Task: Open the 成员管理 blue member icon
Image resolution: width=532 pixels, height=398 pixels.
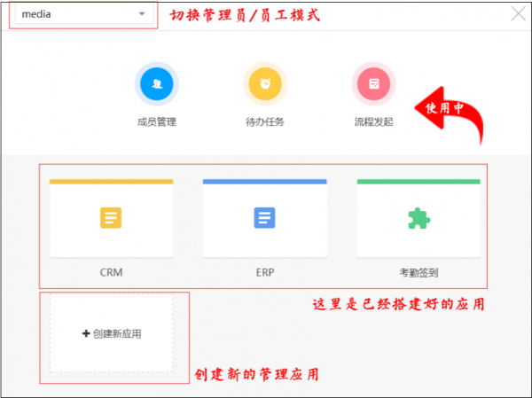Action: tap(157, 84)
